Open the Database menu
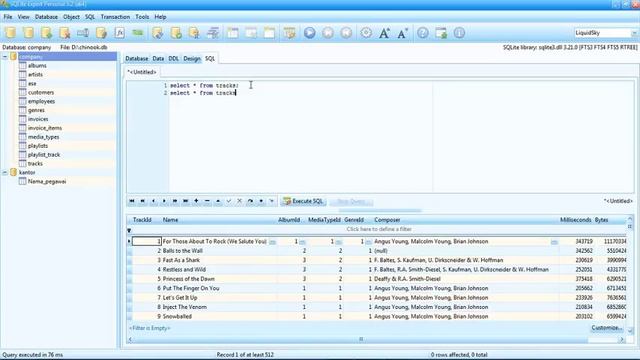This screenshot has width=640, height=360. pyautogui.click(x=46, y=17)
